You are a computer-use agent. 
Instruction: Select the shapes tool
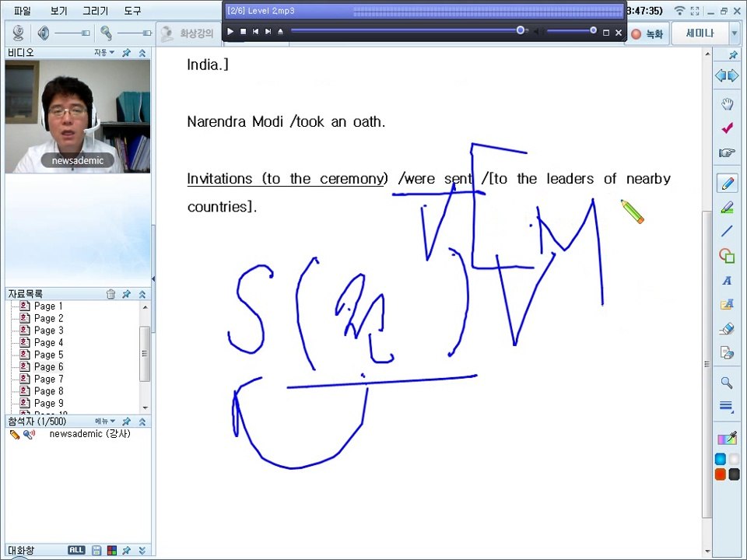click(x=727, y=256)
